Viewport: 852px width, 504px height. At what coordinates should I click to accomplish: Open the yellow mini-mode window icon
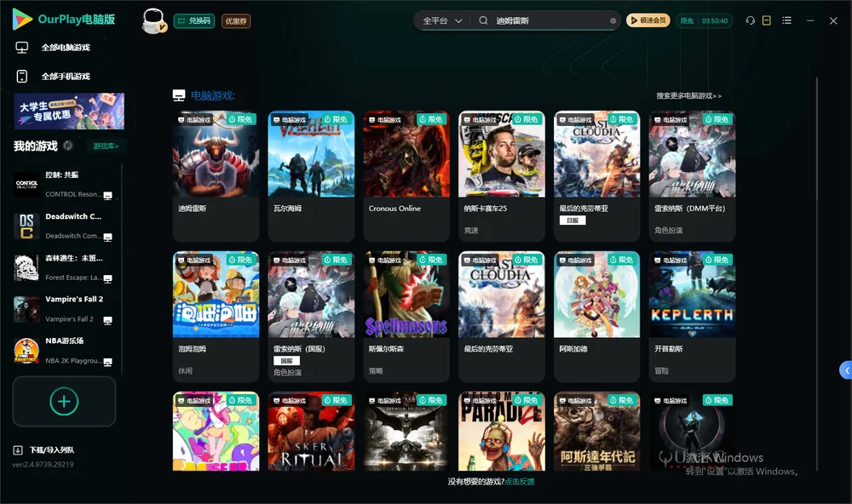point(766,20)
